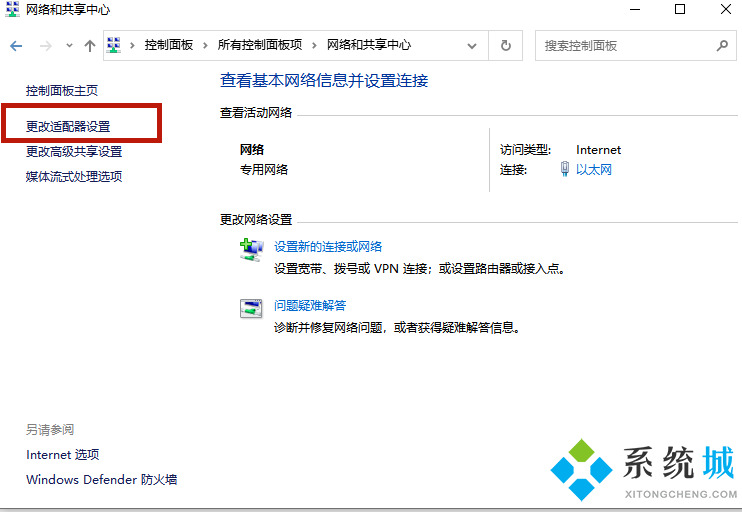Click the back navigation arrow
The image size is (742, 512).
(16, 46)
